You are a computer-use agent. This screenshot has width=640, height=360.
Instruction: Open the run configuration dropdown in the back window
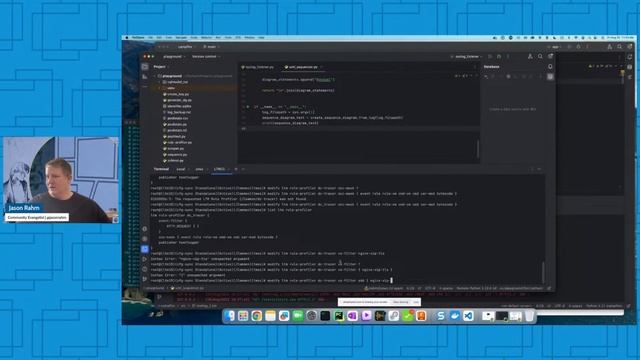(556, 47)
